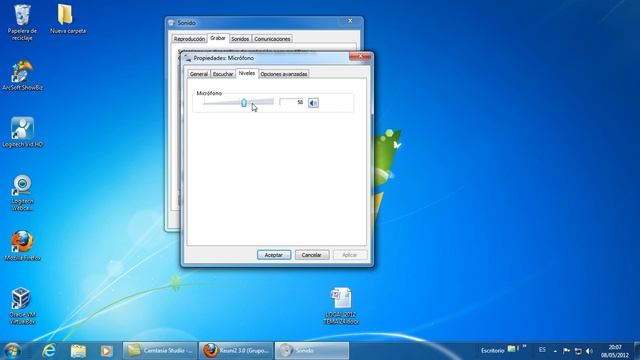Select the LOCAL 2012 TEMA 24 document icon

click(341, 306)
